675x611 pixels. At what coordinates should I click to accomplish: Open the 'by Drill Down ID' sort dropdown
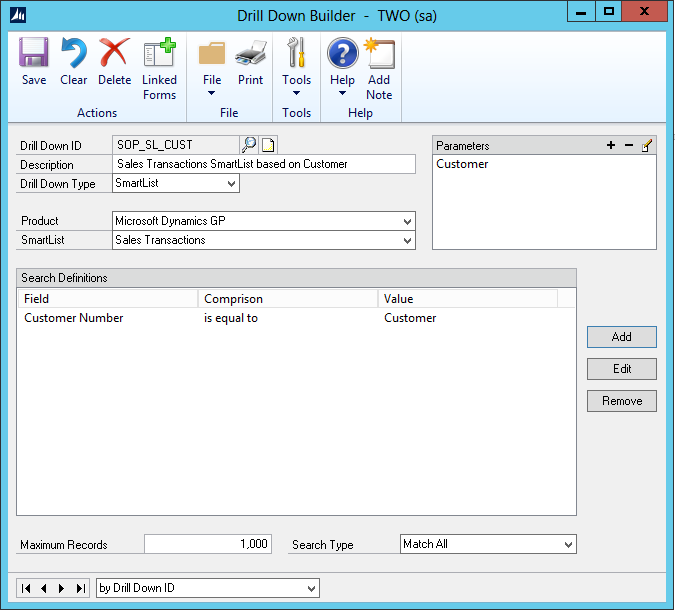pyautogui.click(x=311, y=588)
